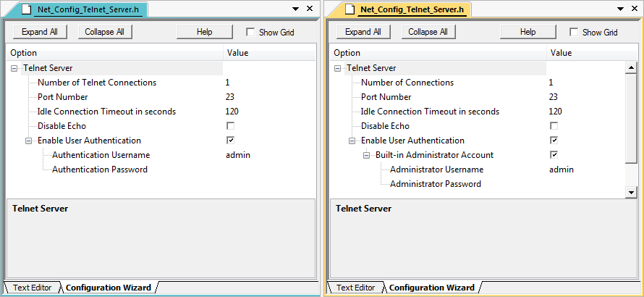The height and width of the screenshot is (297, 644).
Task: Click the scroll down arrow in right panel
Action: coord(630,192)
